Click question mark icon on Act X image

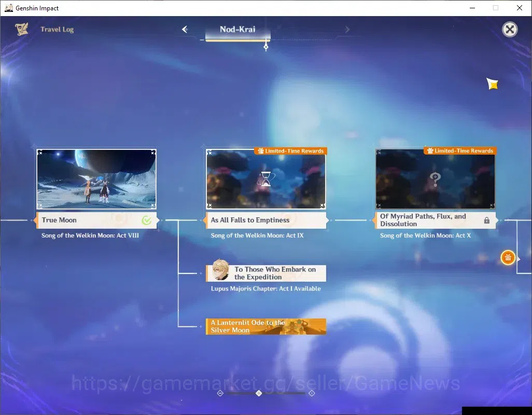pos(436,179)
